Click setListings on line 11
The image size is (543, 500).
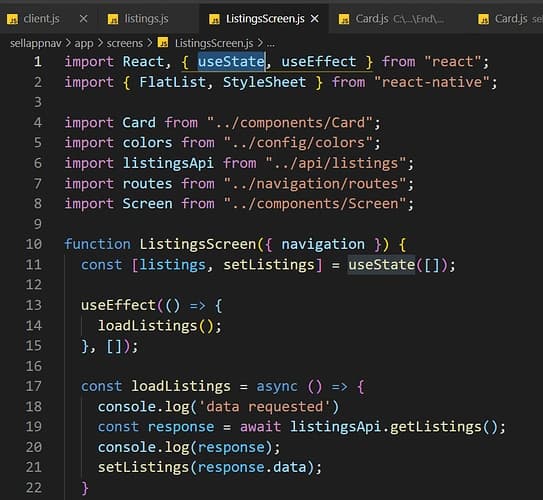pyautogui.click(x=269, y=265)
